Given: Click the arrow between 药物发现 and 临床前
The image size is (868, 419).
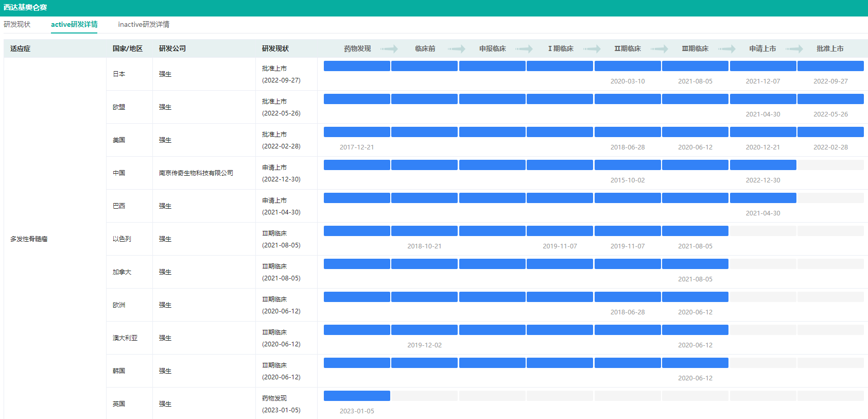Looking at the screenshot, I should tap(389, 49).
